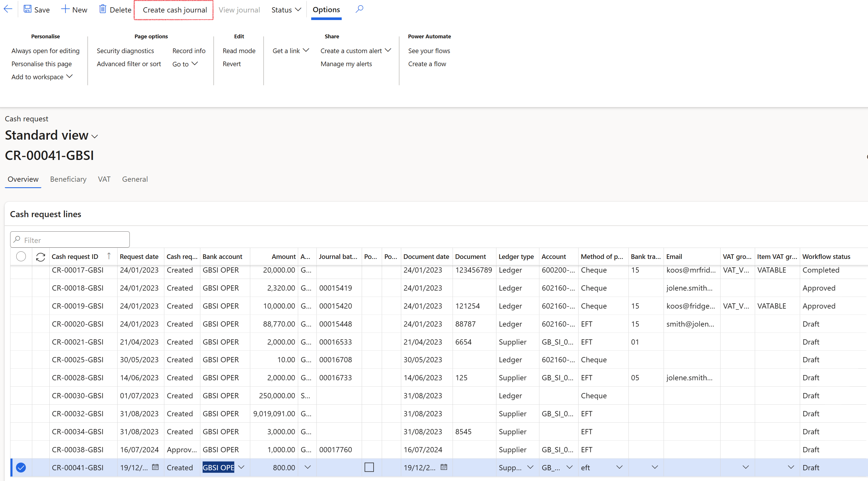Viewport: 868px width, 481px height.
Task: Open VAT group dropdown in selected row
Action: (x=746, y=467)
